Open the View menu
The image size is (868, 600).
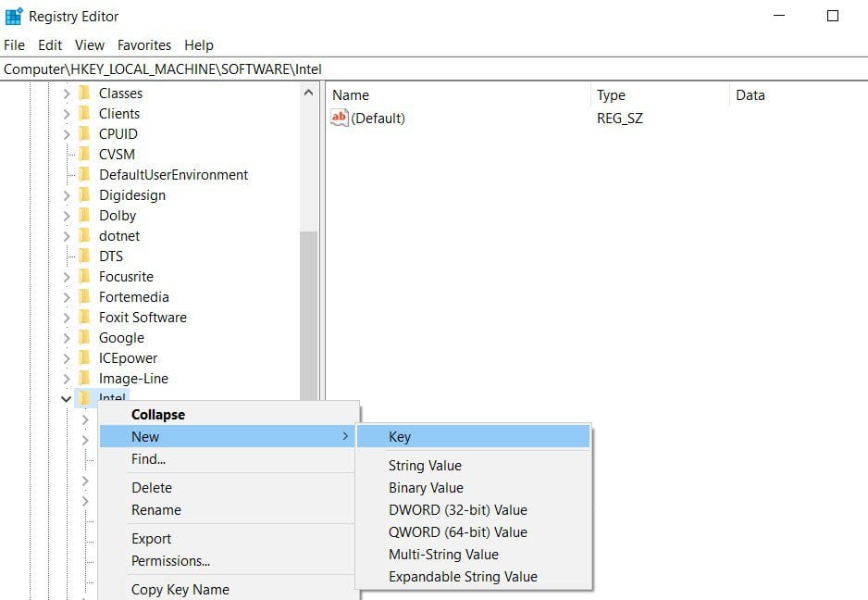pyautogui.click(x=90, y=44)
